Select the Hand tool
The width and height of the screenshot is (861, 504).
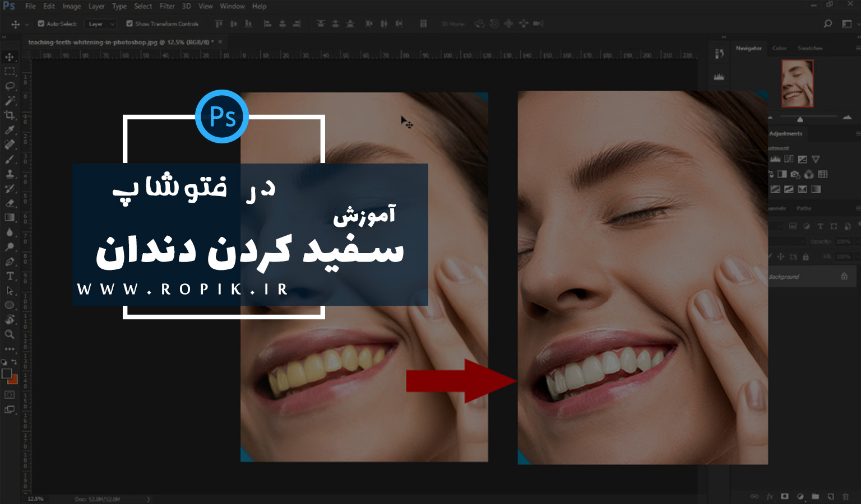(10, 320)
